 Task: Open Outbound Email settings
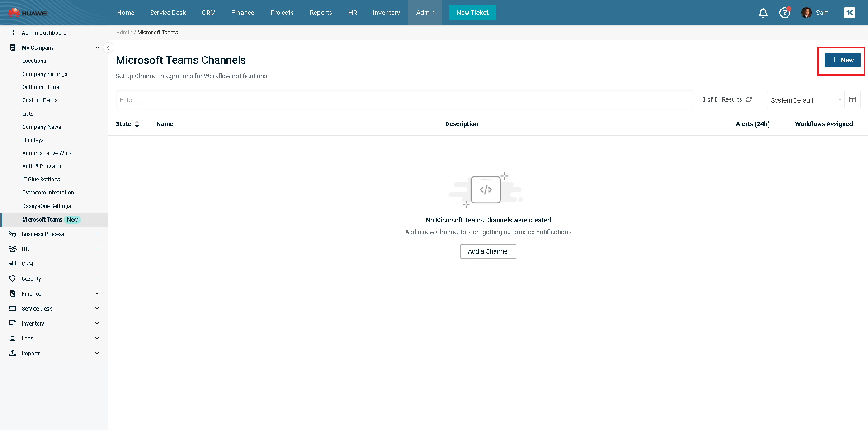coord(42,87)
